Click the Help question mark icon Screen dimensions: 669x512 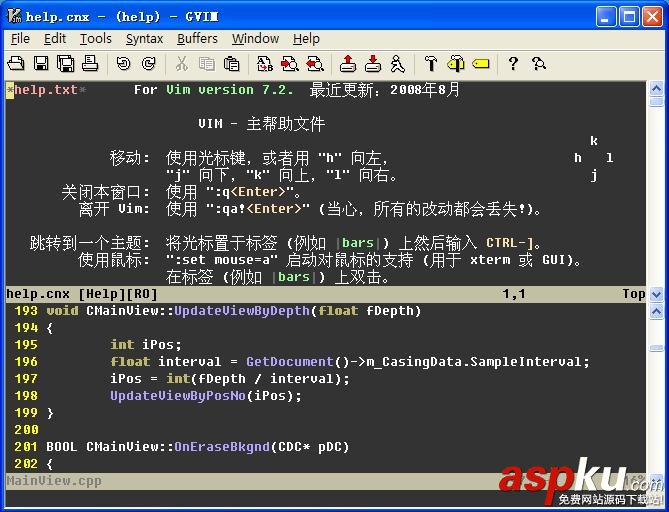pyautogui.click(x=513, y=64)
